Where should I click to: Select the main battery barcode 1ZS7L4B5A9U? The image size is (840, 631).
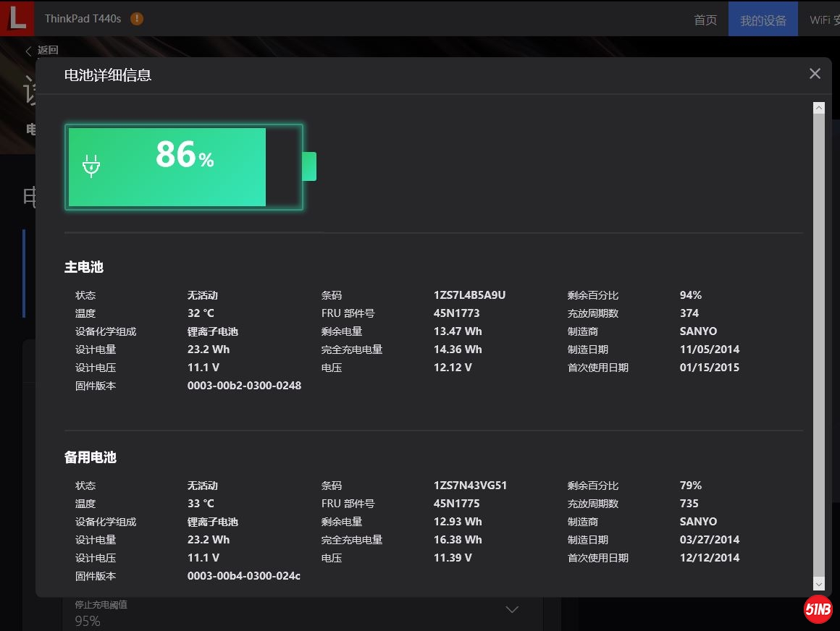coord(469,295)
